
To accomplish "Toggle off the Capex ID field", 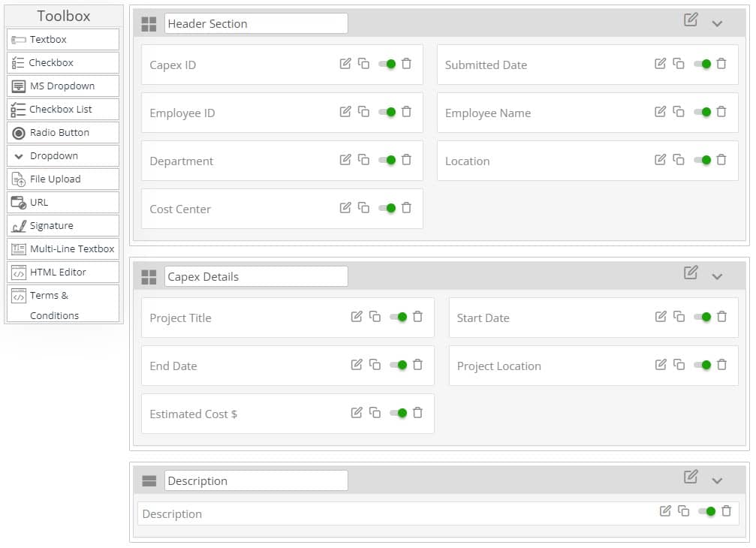I will 387,64.
